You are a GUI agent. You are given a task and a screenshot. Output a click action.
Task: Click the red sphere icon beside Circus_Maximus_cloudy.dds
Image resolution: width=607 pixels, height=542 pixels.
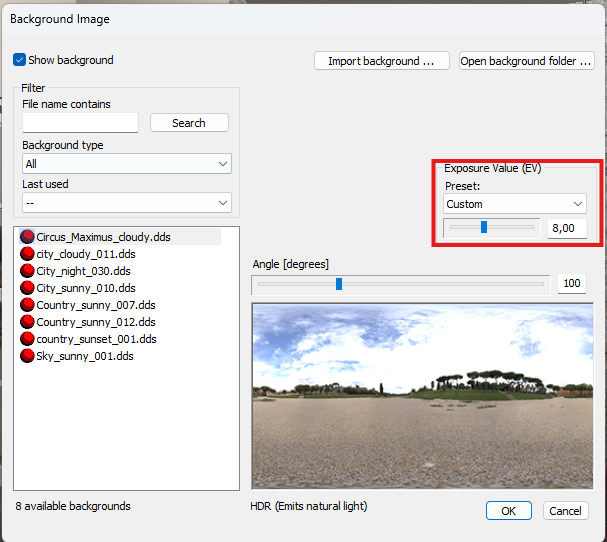point(27,237)
